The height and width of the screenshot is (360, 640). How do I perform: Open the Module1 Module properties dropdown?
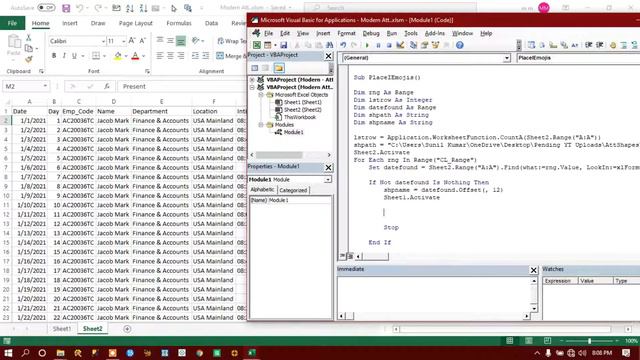click(328, 180)
